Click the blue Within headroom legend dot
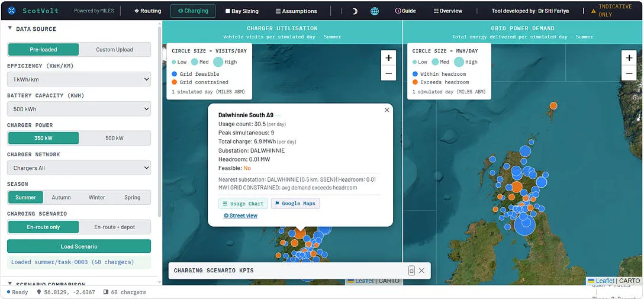Screen dimensions: 644x299 [x=415, y=74]
